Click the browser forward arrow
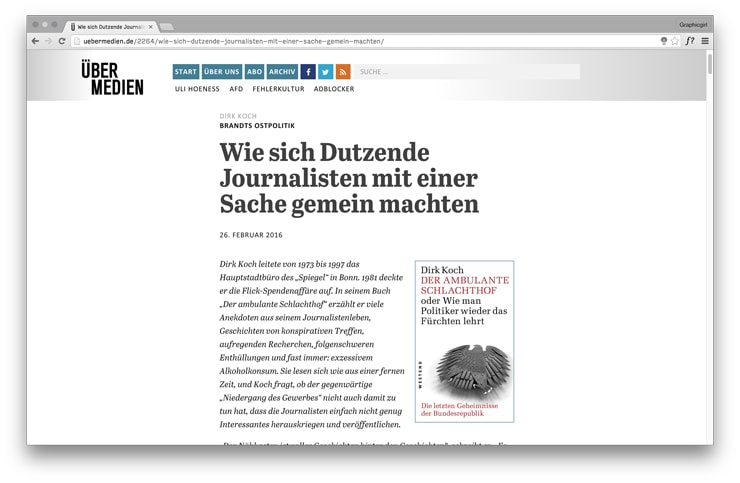 (48, 41)
